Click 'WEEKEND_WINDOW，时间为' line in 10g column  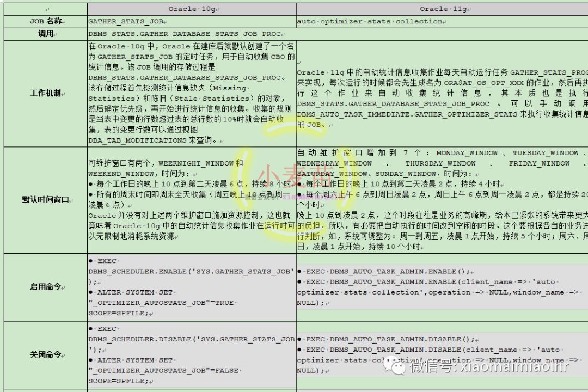tap(139, 174)
